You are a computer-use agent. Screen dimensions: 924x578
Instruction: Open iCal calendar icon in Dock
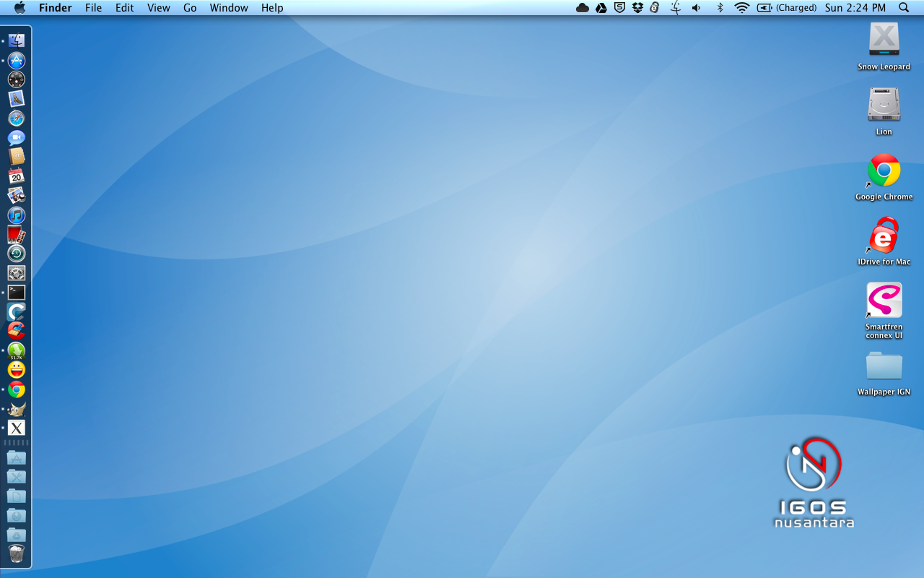point(17,176)
